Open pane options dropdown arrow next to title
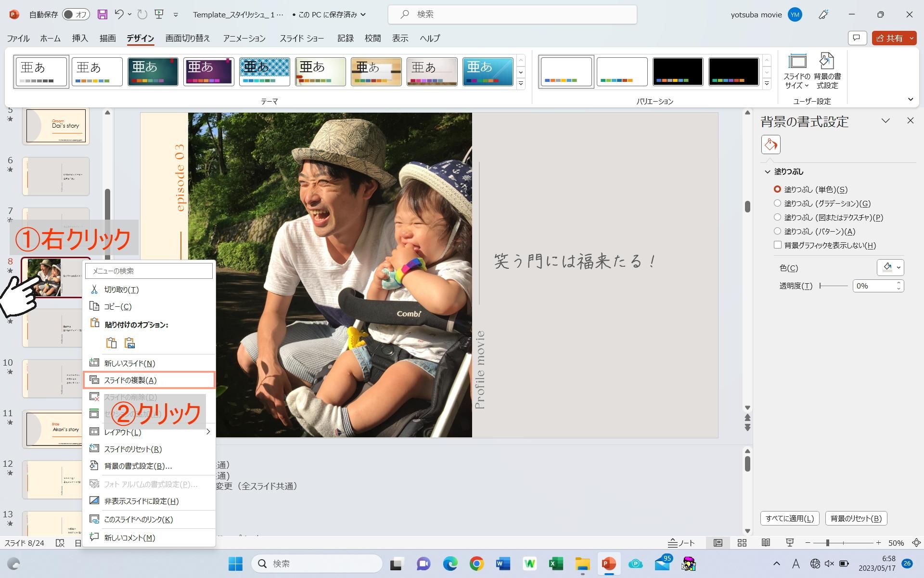924x578 pixels. (885, 120)
